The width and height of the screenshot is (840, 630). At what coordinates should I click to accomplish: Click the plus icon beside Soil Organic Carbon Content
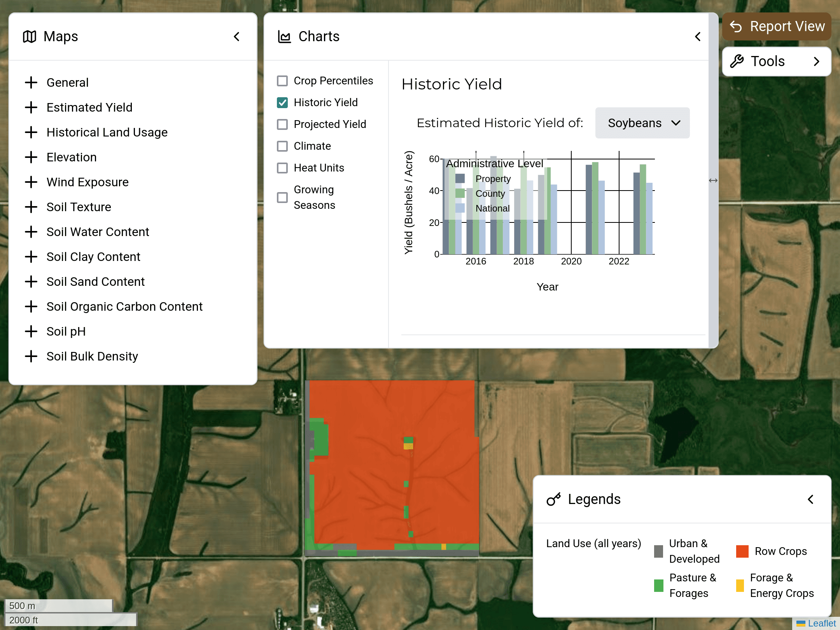pos(31,306)
